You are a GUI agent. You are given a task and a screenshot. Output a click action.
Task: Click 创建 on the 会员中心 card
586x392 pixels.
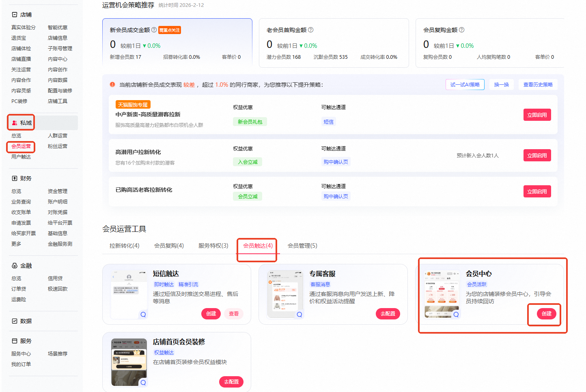click(547, 314)
